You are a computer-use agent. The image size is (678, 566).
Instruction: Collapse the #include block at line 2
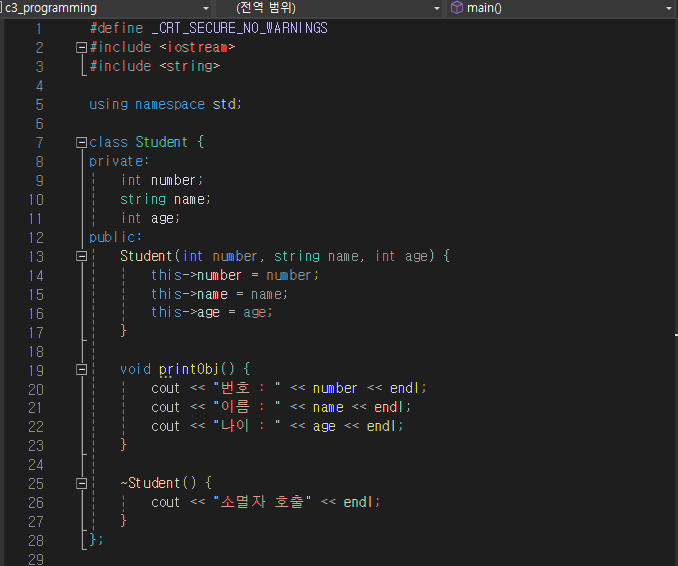pos(81,47)
